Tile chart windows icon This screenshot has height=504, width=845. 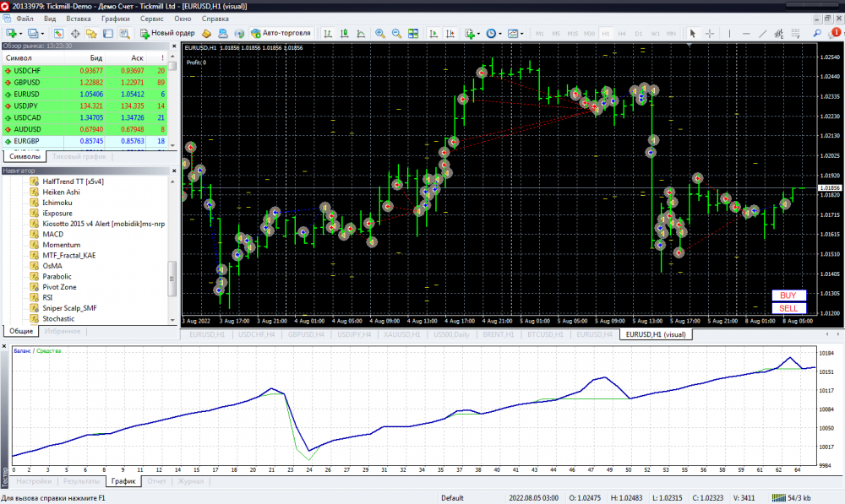pyautogui.click(x=413, y=34)
